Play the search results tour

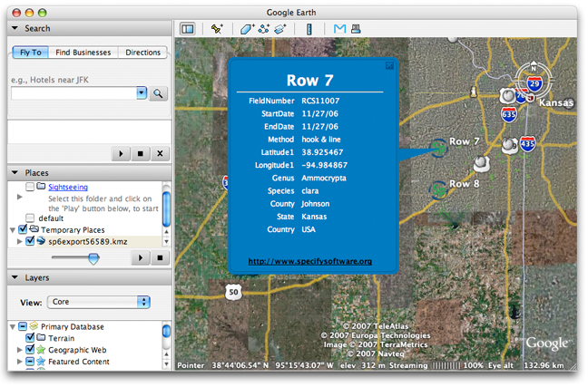[x=121, y=153]
